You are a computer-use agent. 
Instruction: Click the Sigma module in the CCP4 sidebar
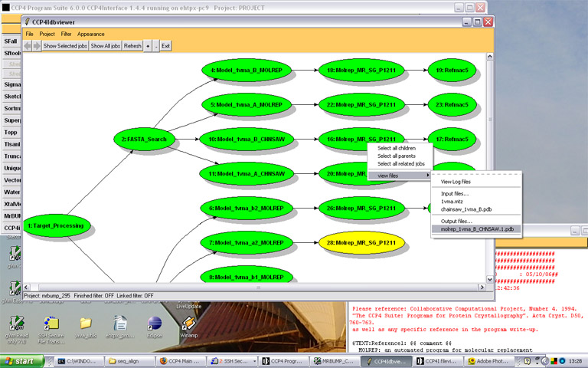11,84
